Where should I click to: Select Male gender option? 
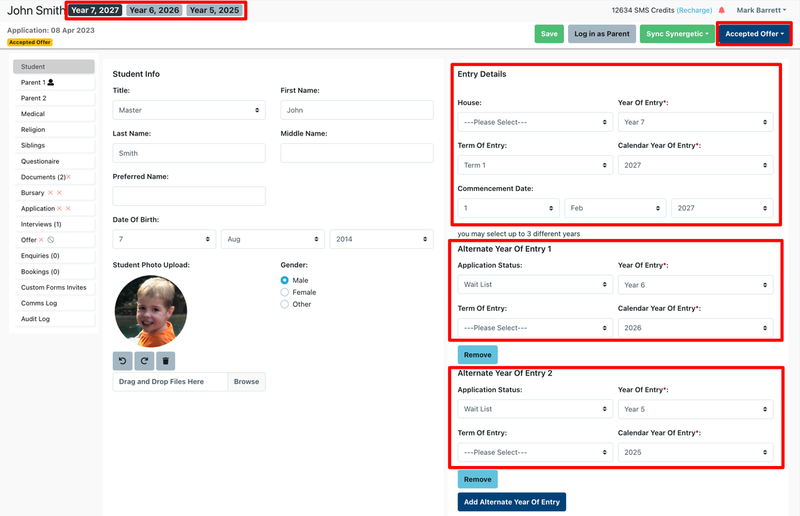click(x=285, y=281)
